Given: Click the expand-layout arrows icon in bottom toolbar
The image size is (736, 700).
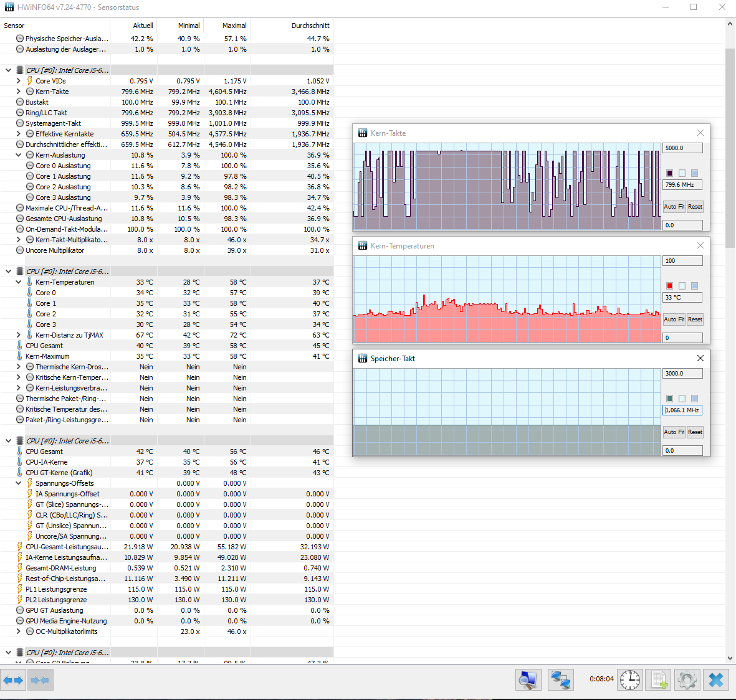Looking at the screenshot, I should [13, 680].
